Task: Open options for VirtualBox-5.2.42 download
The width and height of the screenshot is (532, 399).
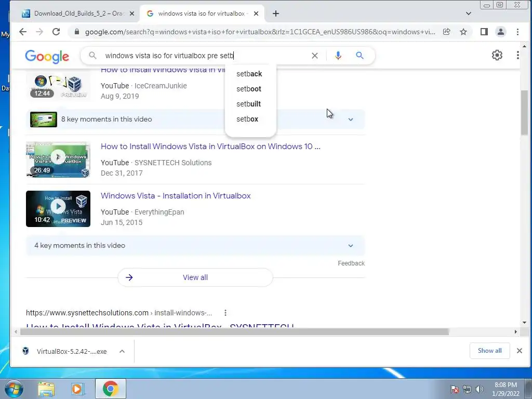Action: pyautogui.click(x=122, y=352)
